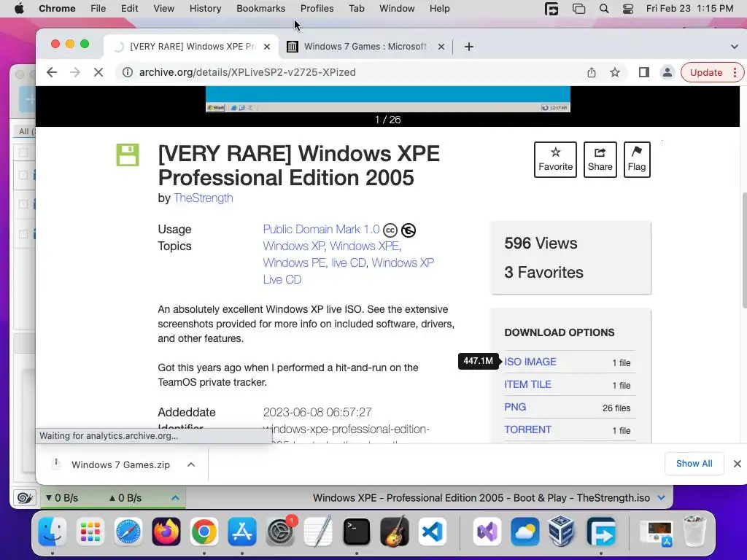747x560 pixels.
Task: Click the screenshot carousel preview image
Action: tap(388, 99)
